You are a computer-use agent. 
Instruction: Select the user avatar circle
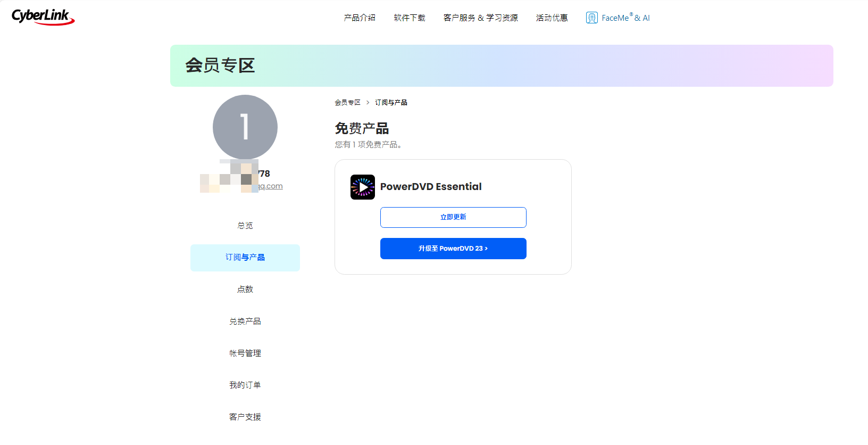[245, 127]
